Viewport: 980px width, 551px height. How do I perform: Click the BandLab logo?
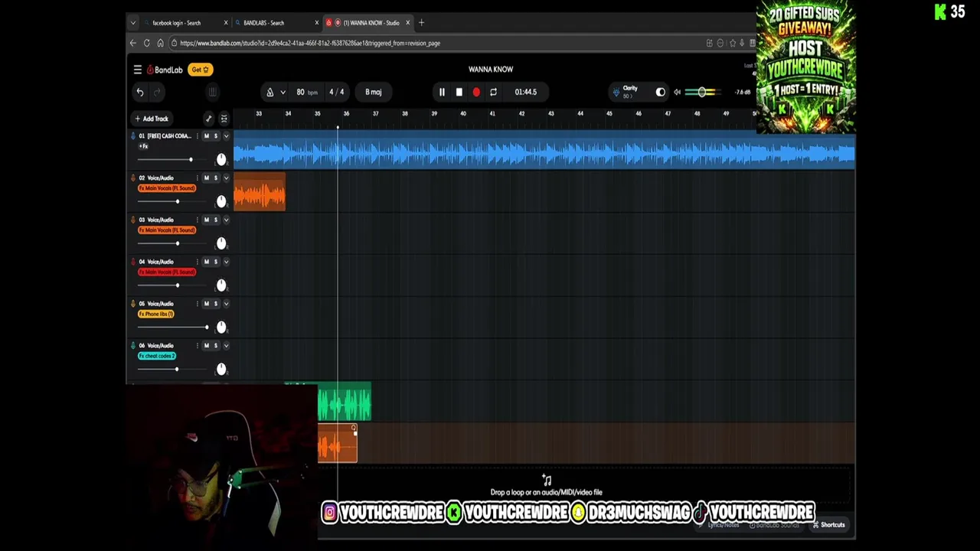165,70
